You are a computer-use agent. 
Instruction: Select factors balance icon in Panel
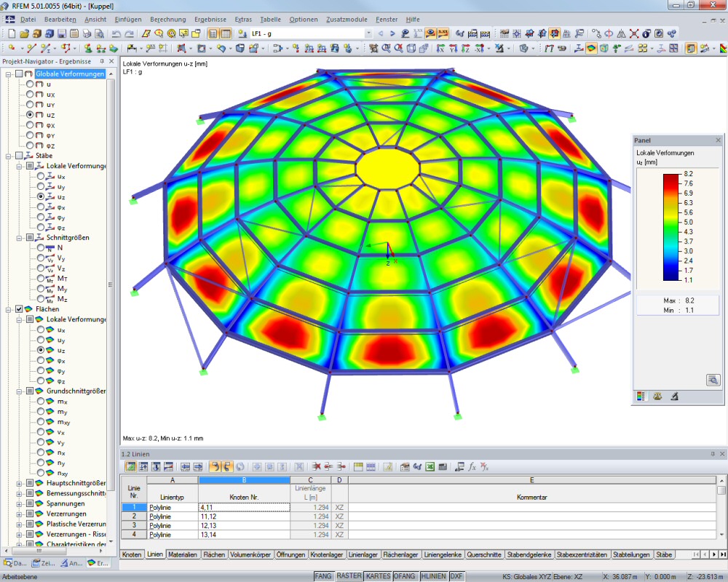click(657, 396)
